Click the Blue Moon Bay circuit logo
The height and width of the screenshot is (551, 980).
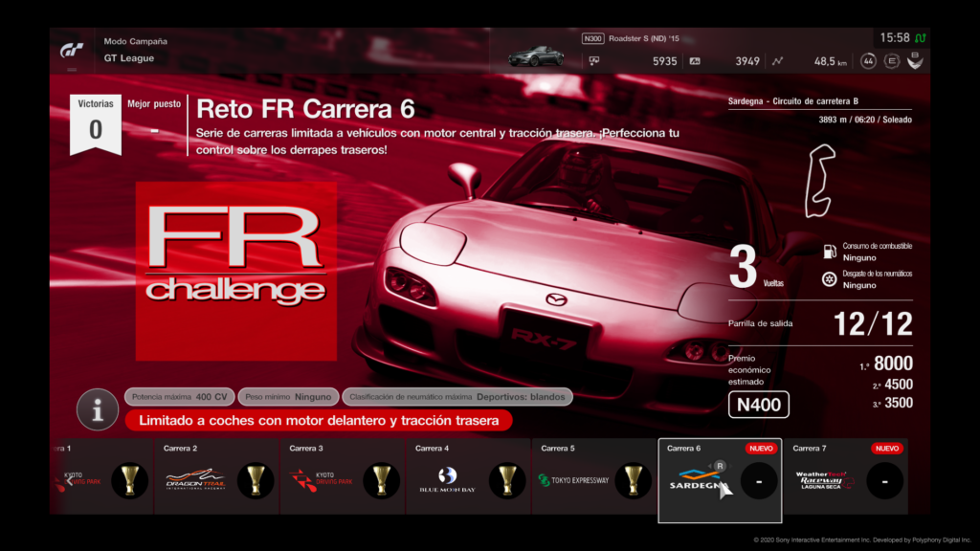pos(448,480)
